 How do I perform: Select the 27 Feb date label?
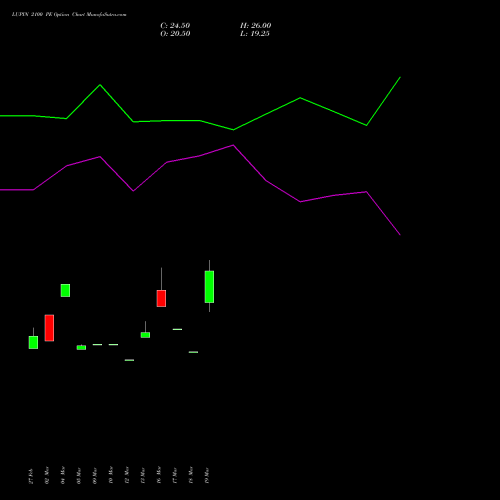click(x=31, y=476)
